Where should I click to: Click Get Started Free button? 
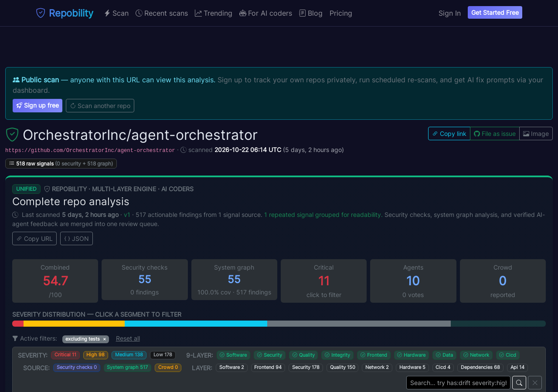[x=495, y=13]
